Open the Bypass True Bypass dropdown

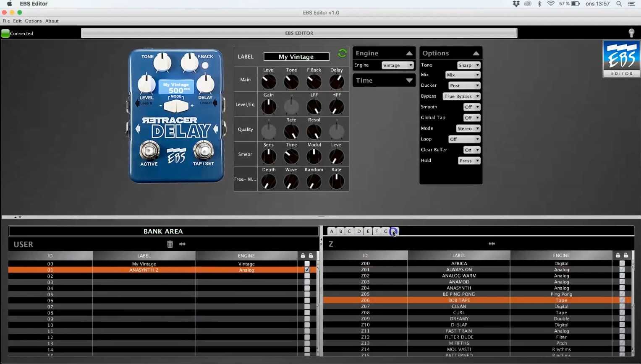(x=461, y=96)
